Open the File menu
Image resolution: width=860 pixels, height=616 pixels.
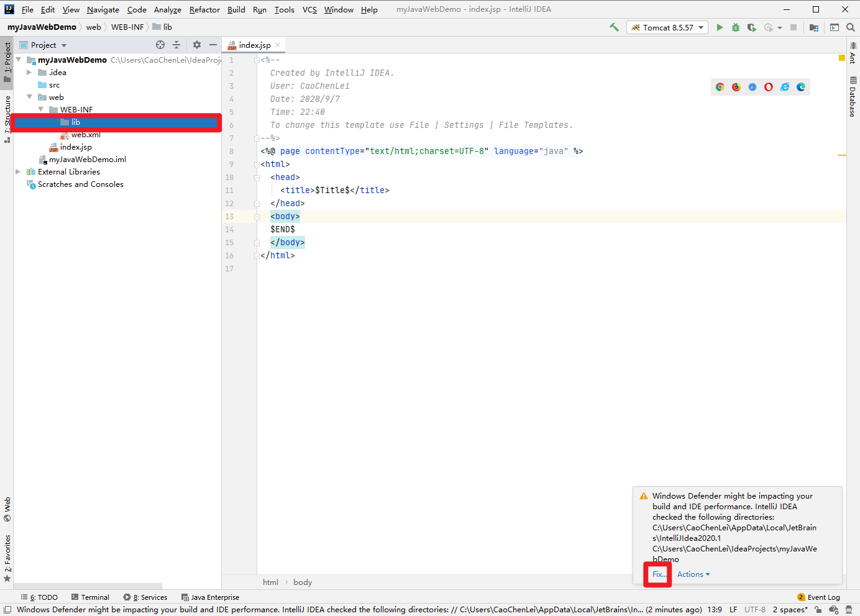27,9
